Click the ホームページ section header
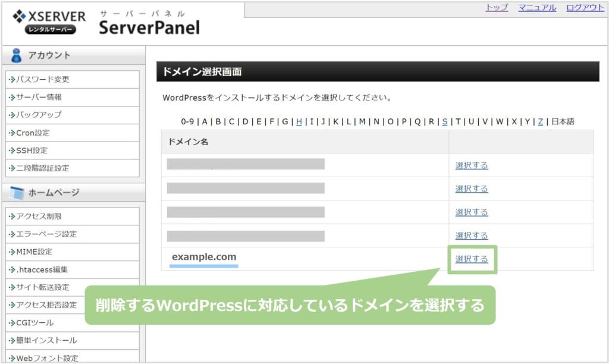This screenshot has height=364, width=609. 74,192
